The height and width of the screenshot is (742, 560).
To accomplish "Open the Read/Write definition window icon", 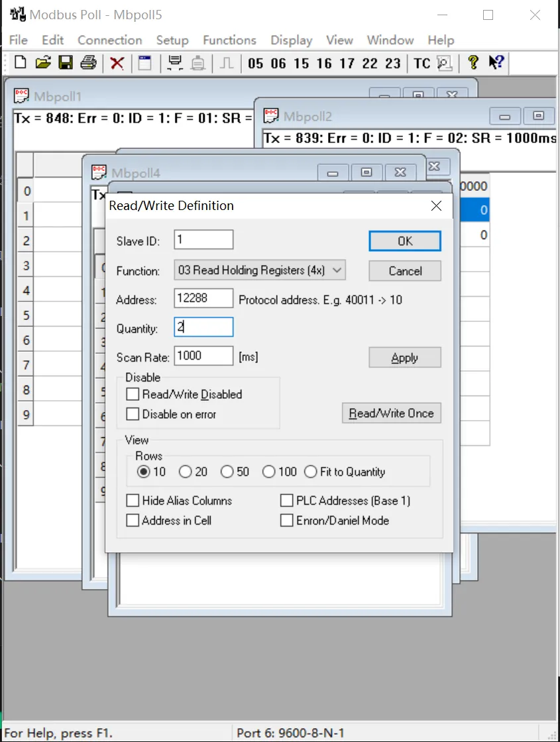I will pos(145,62).
